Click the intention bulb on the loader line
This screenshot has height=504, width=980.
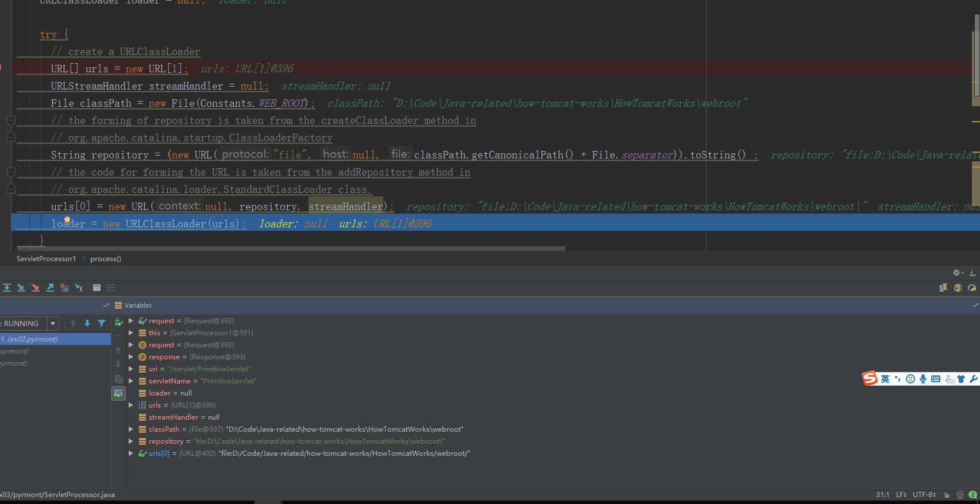coord(67,220)
